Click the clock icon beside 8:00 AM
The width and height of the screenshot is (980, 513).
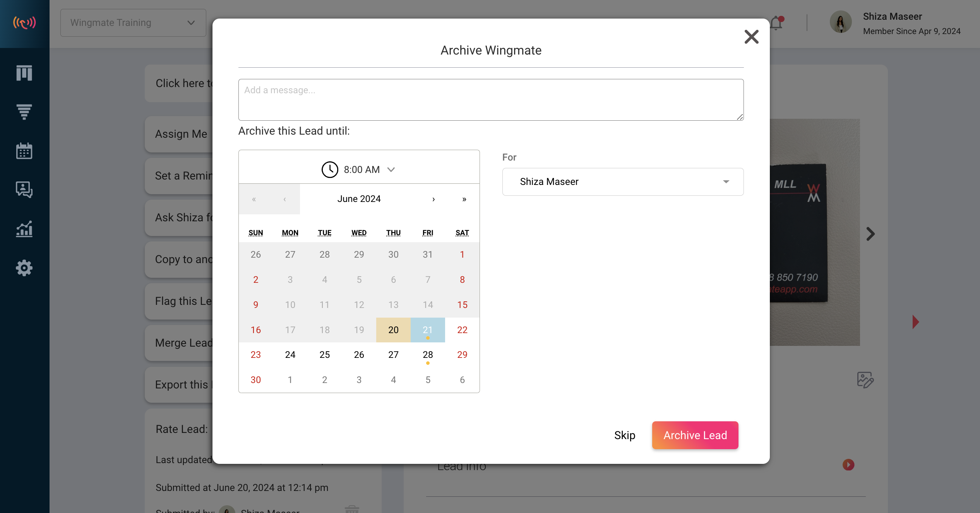[x=330, y=169]
